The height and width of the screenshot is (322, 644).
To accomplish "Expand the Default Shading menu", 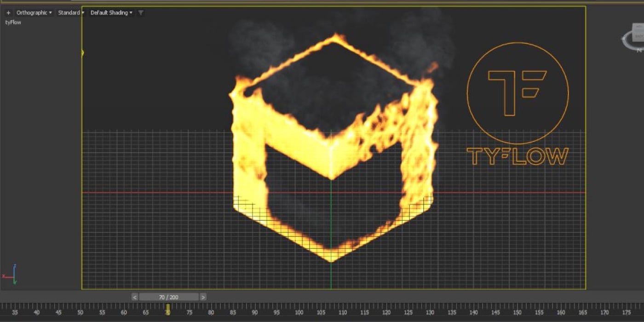I will pyautogui.click(x=111, y=13).
